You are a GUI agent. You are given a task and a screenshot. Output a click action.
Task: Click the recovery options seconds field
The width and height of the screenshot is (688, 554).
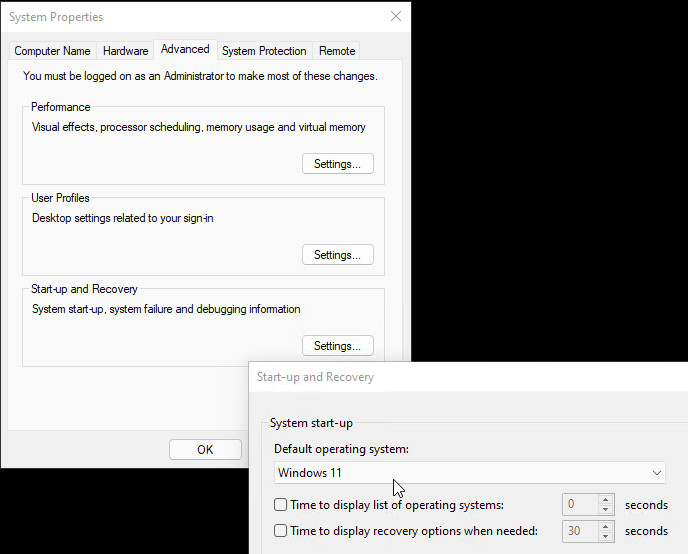click(x=579, y=531)
